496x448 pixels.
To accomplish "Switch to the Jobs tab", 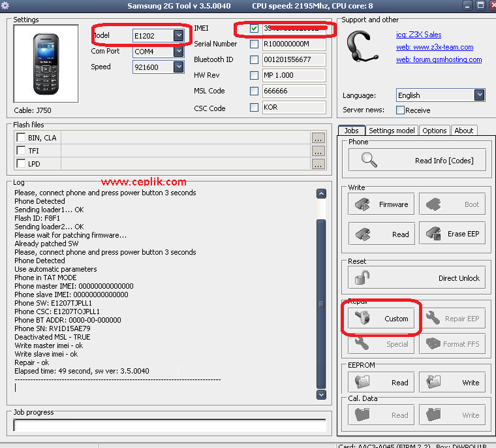I will pyautogui.click(x=351, y=131).
